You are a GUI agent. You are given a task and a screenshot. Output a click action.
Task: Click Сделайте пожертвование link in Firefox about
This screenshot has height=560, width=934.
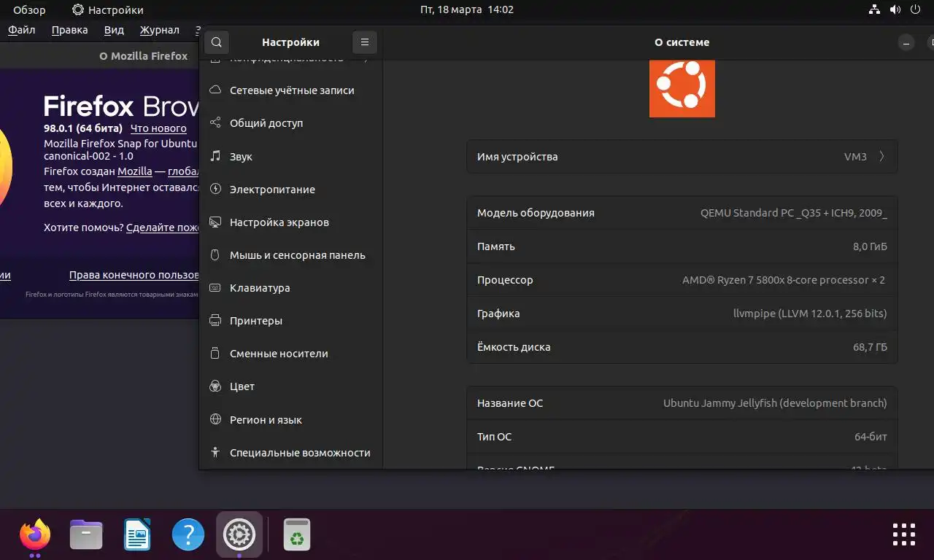163,227
